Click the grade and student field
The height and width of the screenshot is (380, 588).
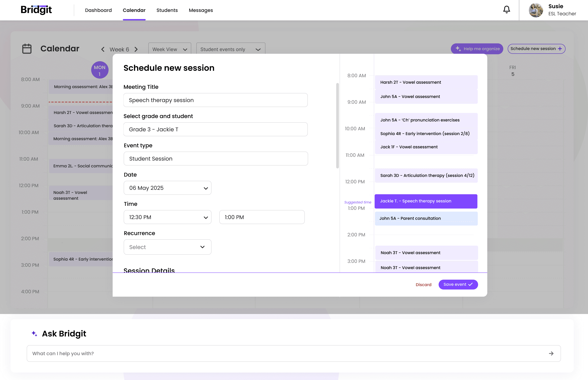tap(215, 129)
